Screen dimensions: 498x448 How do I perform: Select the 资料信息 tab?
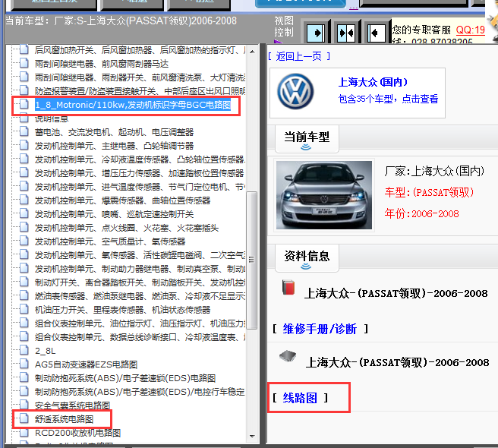307,257
